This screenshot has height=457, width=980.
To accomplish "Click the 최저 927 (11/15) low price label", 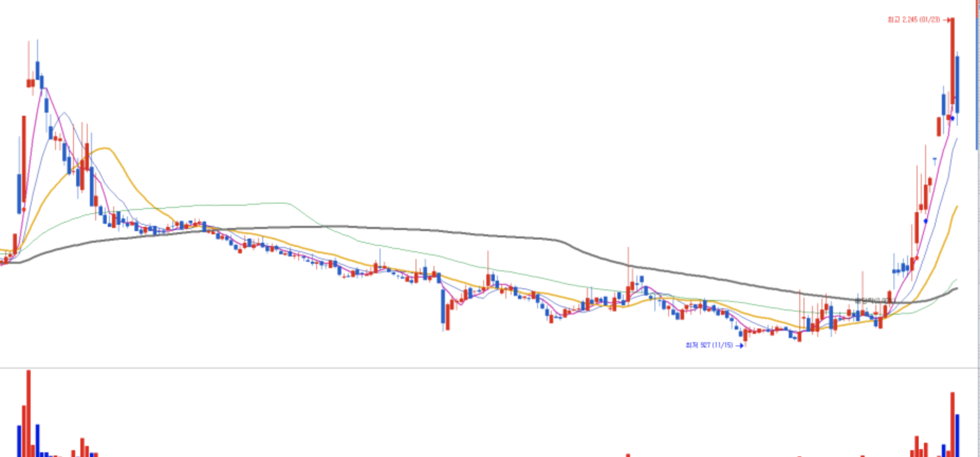I will click(709, 345).
